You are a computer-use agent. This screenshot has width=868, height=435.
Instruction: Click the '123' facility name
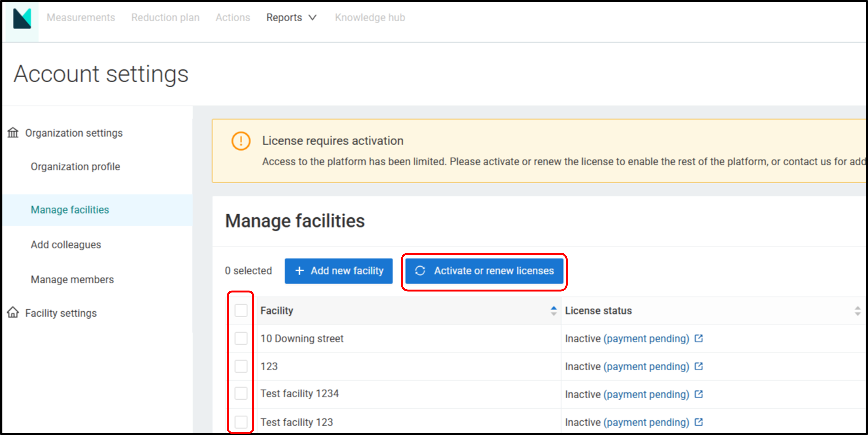pyautogui.click(x=269, y=366)
